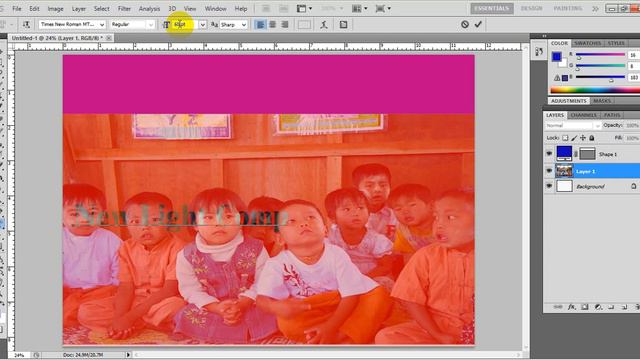Expand the collapsed panel dock
Screen dimensions: 640x360
(544, 36)
